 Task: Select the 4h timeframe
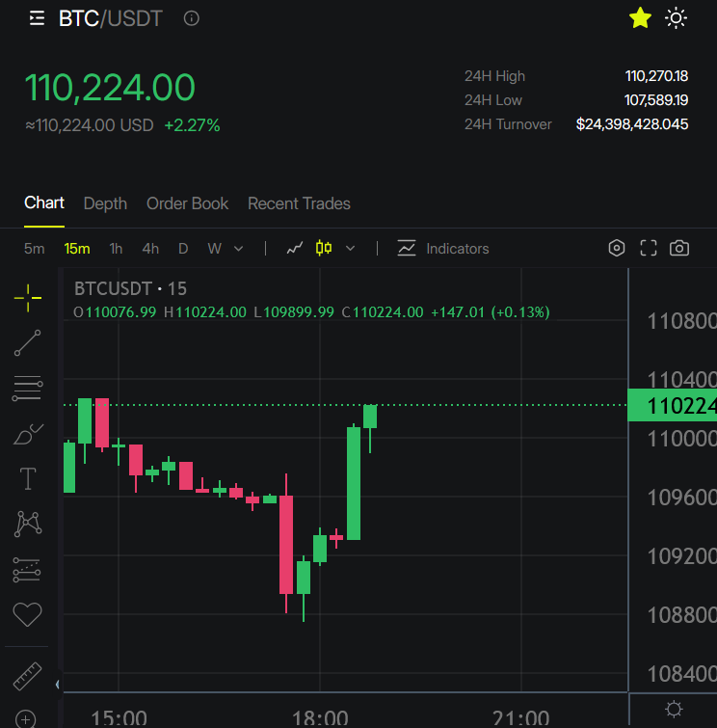pos(150,249)
